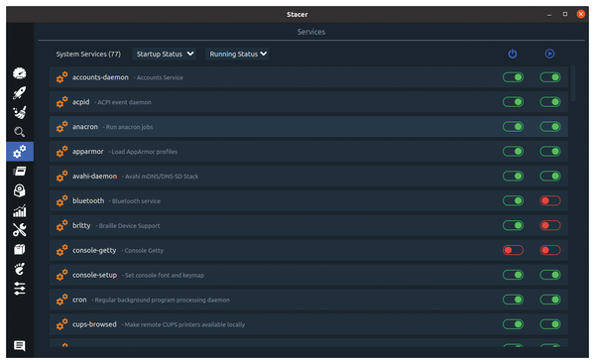595x364 pixels.
Task: Open the Feedback chat icon
Action: click(20, 346)
